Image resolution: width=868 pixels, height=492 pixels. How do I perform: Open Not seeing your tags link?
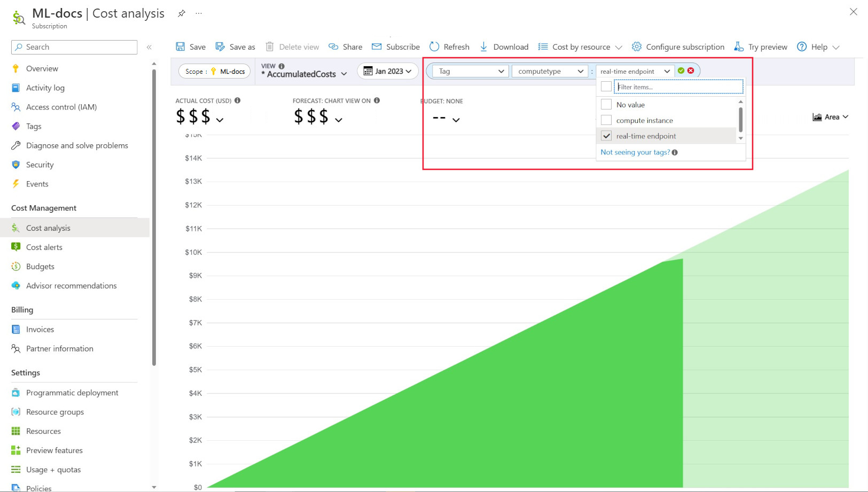point(635,152)
